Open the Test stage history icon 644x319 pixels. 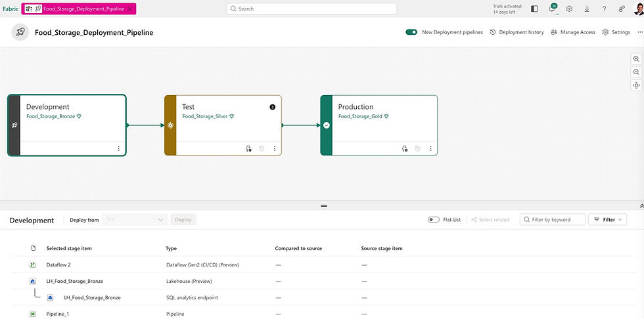pos(262,148)
